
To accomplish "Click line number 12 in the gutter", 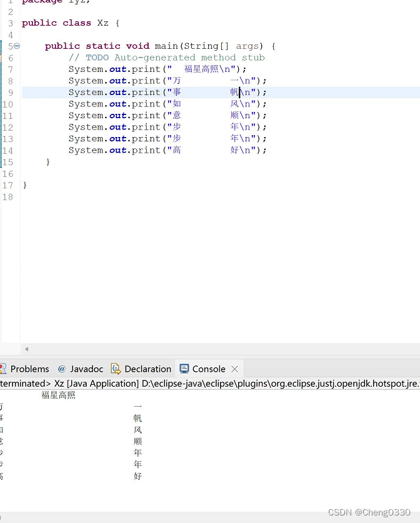I will click(7, 128).
